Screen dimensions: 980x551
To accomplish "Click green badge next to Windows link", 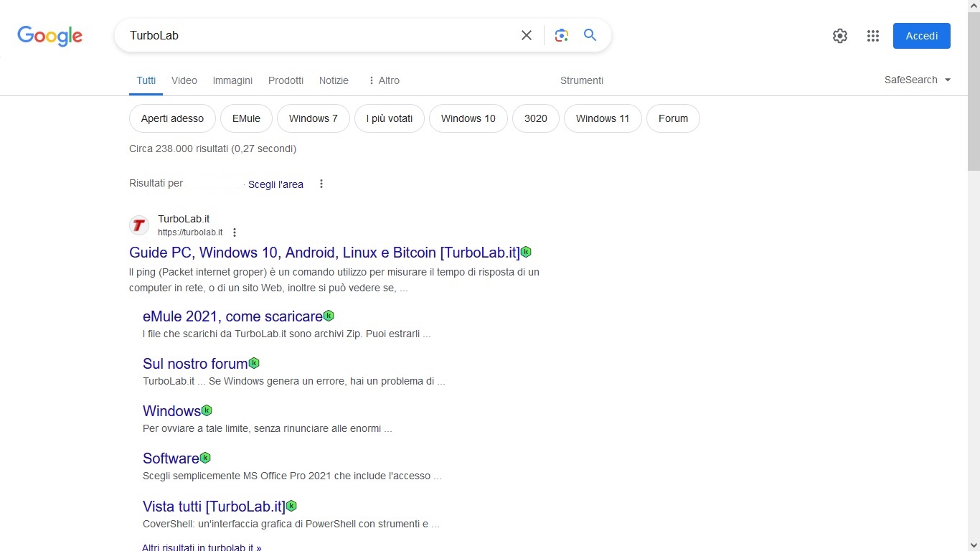I will pyautogui.click(x=207, y=410).
